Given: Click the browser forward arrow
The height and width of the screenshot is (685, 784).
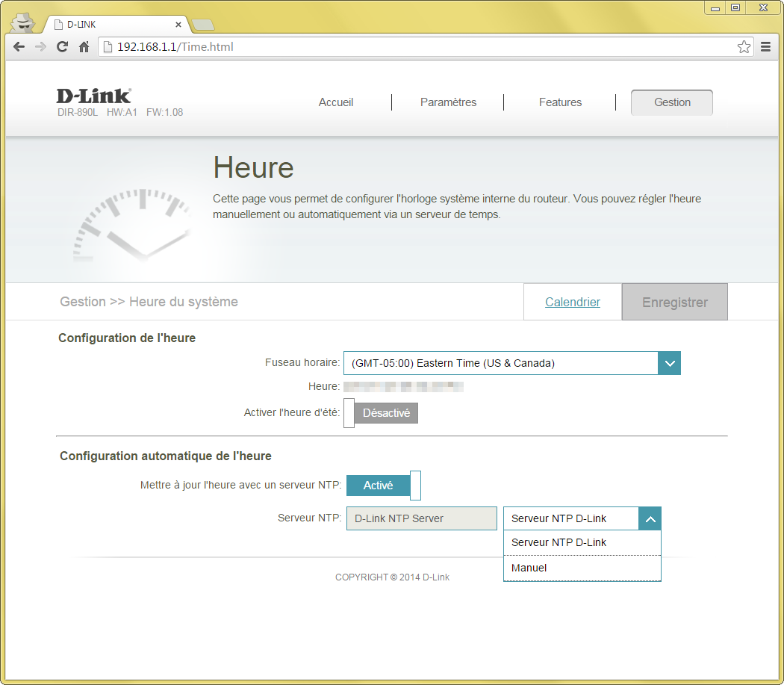Looking at the screenshot, I should tap(40, 46).
